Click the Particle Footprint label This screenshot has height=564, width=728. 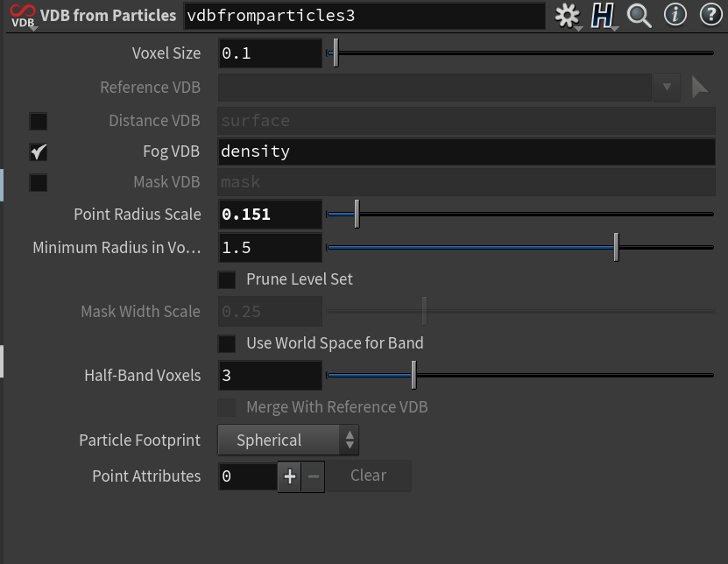(x=140, y=440)
